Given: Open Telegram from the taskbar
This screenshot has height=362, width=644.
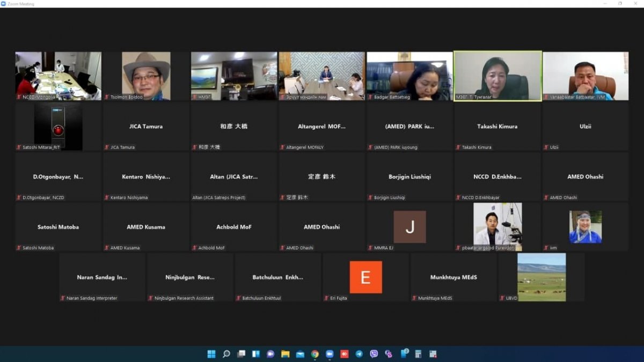Looking at the screenshot, I should pos(359,354).
